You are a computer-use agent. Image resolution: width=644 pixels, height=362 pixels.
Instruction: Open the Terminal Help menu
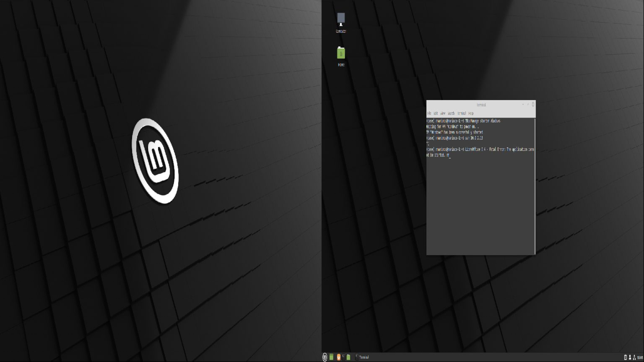tap(471, 113)
